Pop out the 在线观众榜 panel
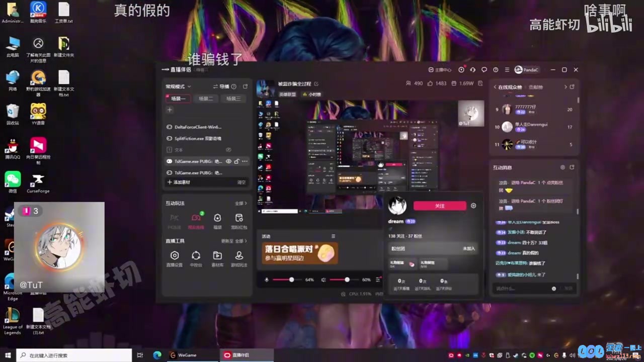Screen dimensions: 644x362 click(x=572, y=87)
